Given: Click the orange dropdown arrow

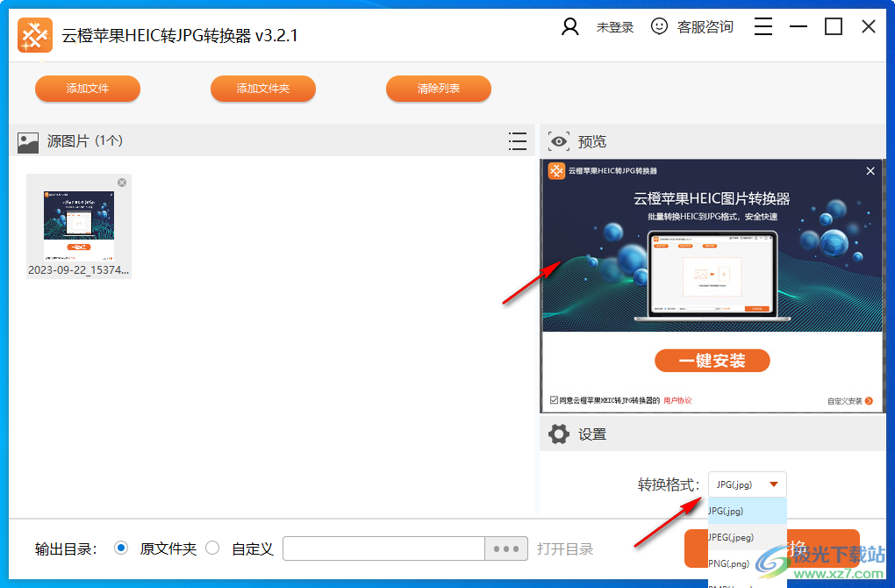Looking at the screenshot, I should (x=774, y=484).
